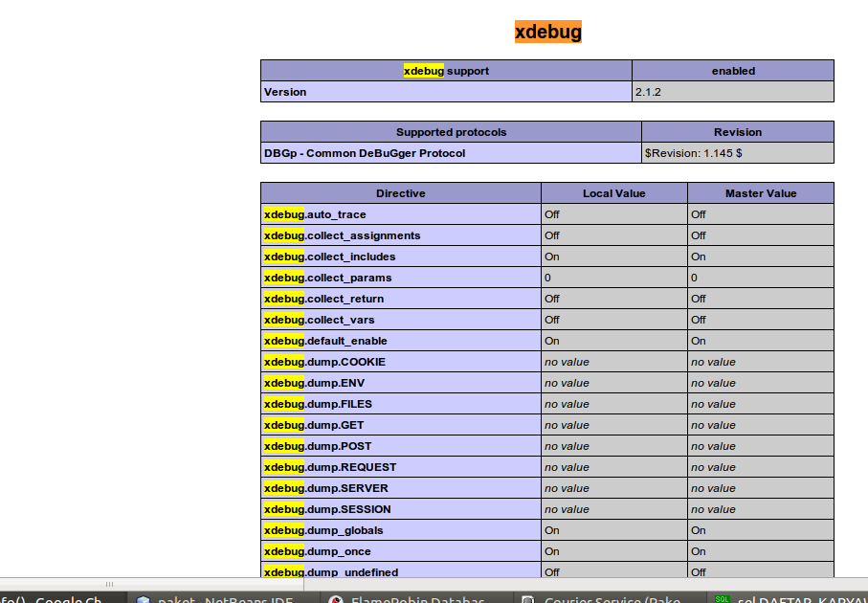Click local value On for xdebug.default_enable
Screen dimensions: 868x603
pos(613,341)
